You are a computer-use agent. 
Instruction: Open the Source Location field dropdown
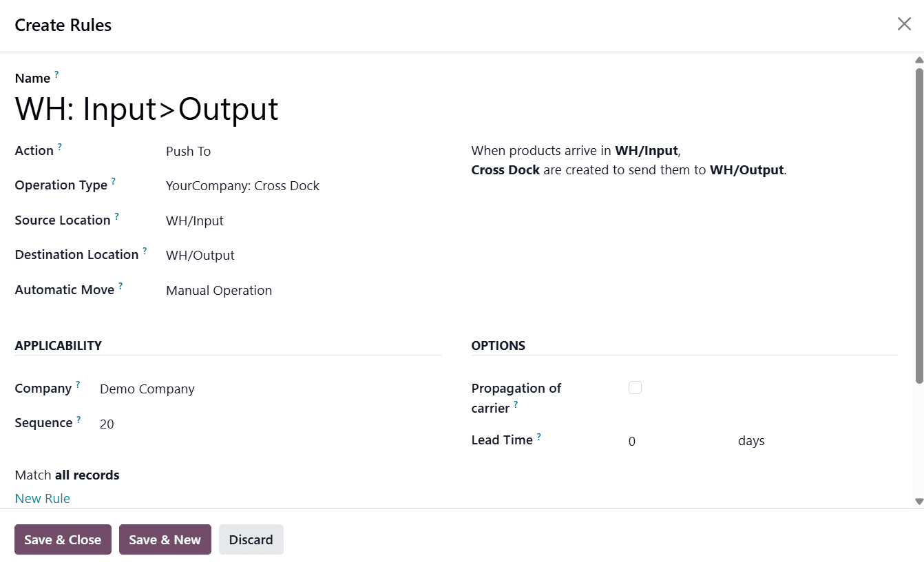195,220
